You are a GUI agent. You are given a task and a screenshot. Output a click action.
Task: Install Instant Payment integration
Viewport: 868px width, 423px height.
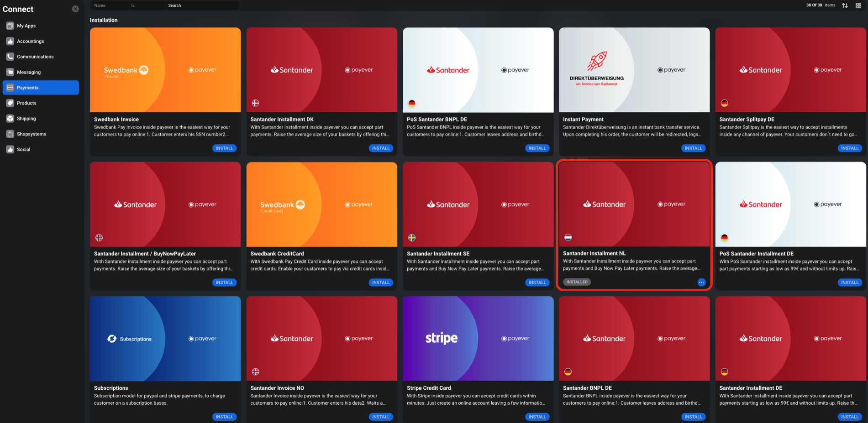[693, 148]
